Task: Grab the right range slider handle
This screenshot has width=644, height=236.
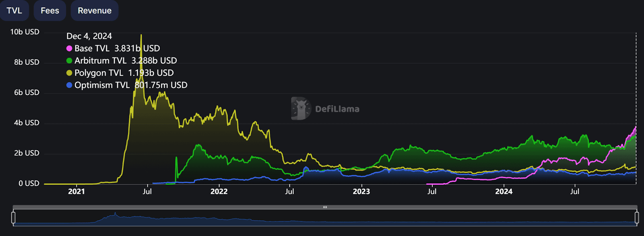Action: click(637, 217)
